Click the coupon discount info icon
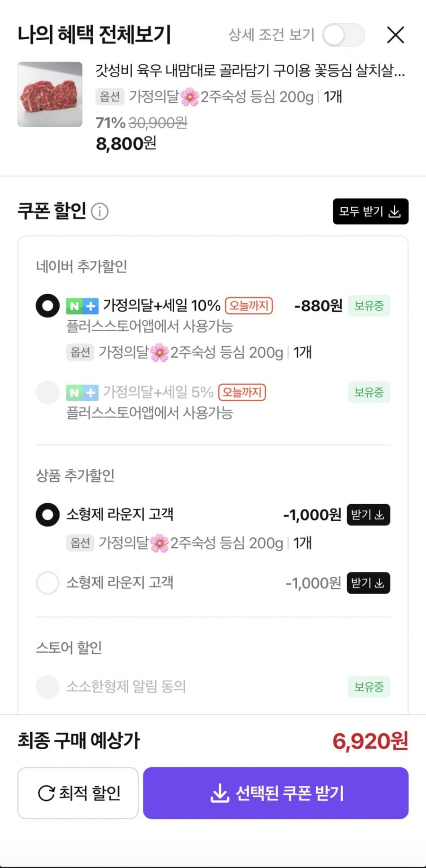This screenshot has height=868, width=426. coord(99,211)
